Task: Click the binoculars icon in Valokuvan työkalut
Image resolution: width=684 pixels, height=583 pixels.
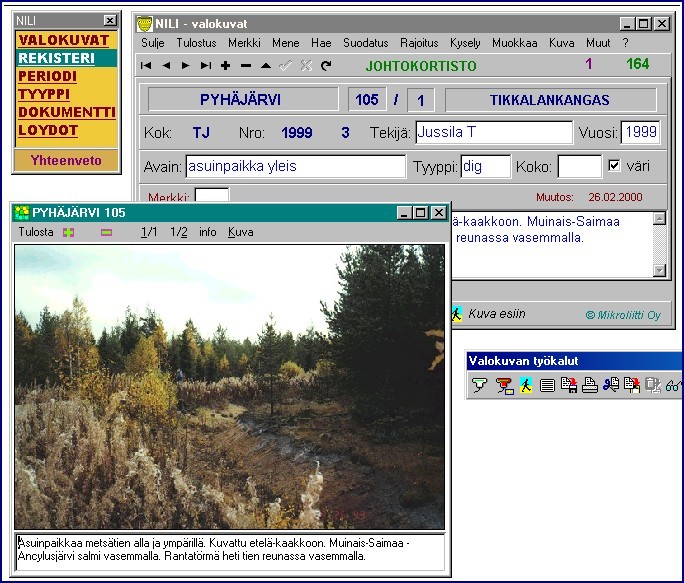Action: [673, 385]
